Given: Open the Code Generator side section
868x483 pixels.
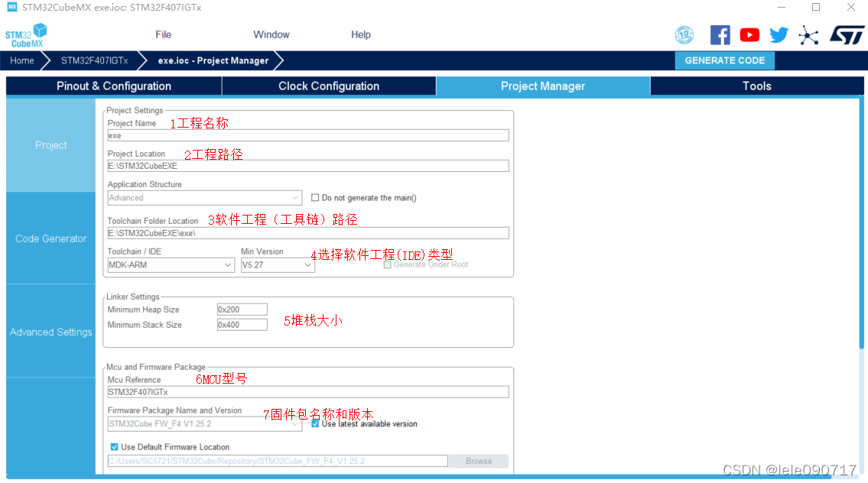Looking at the screenshot, I should click(x=51, y=238).
